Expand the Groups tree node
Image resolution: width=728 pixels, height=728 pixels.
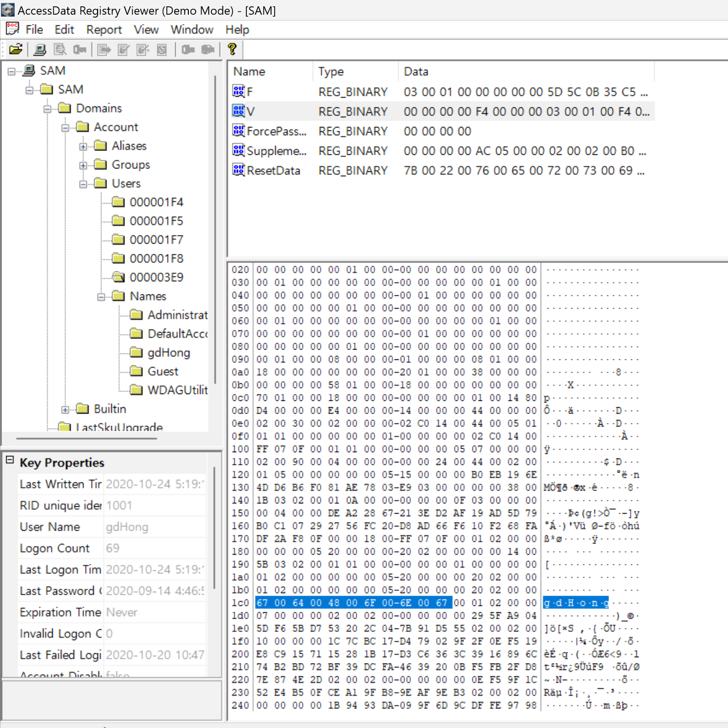click(83, 165)
